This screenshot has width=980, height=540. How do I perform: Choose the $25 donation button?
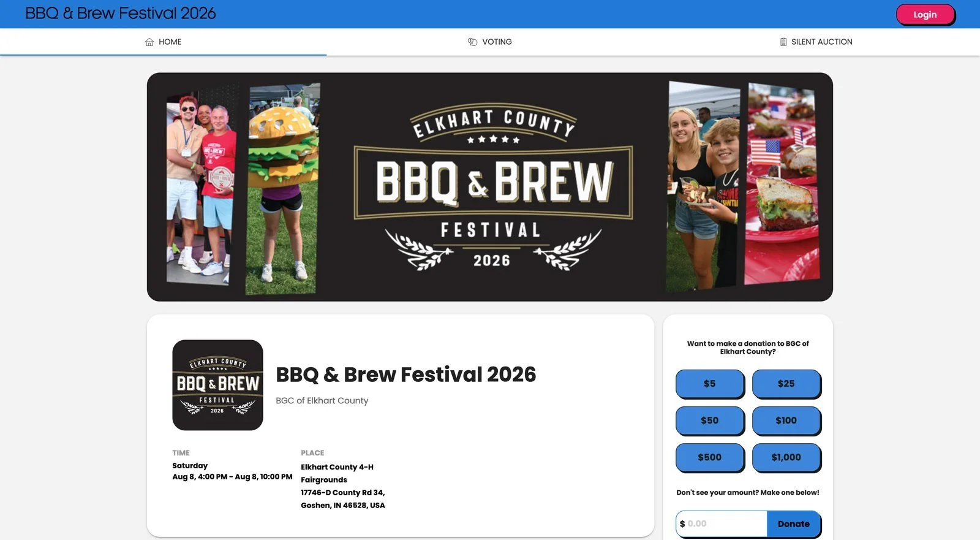(786, 384)
